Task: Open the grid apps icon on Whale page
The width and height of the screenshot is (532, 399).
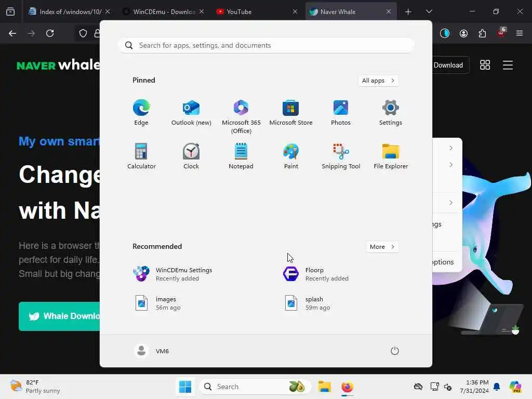Action: click(485, 65)
